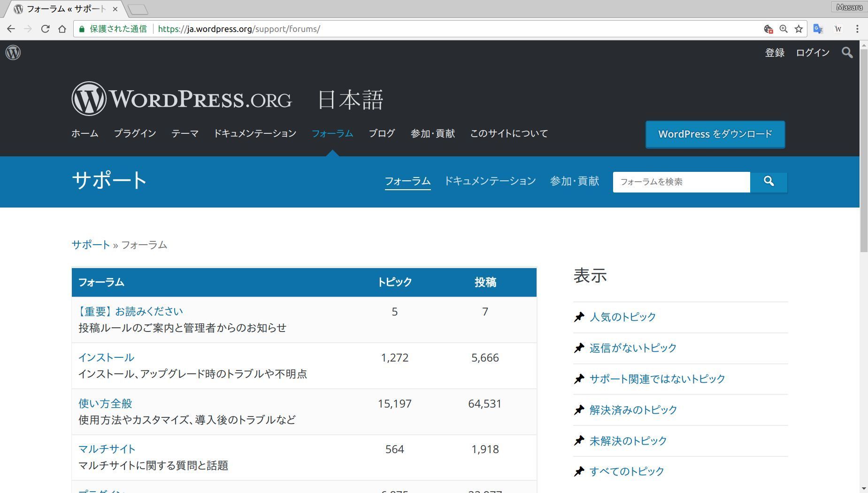
Task: Click pin icon beside 未解決のトピック
Action: tap(579, 441)
